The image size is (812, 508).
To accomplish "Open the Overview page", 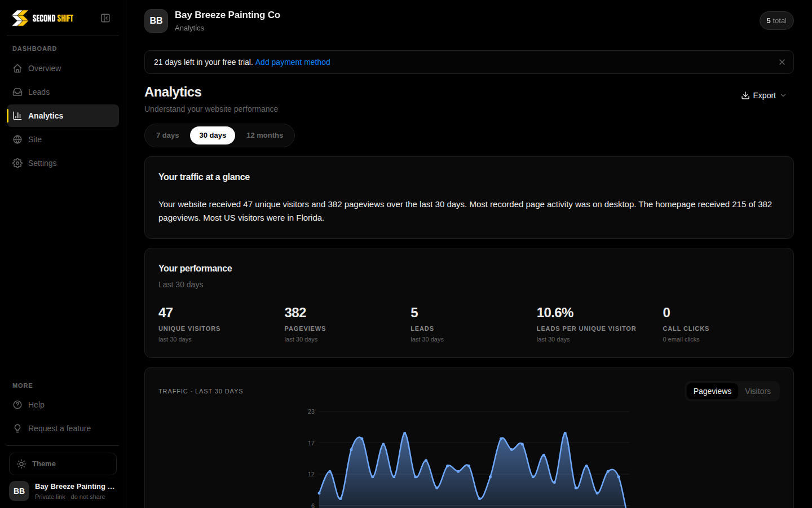I will point(63,68).
